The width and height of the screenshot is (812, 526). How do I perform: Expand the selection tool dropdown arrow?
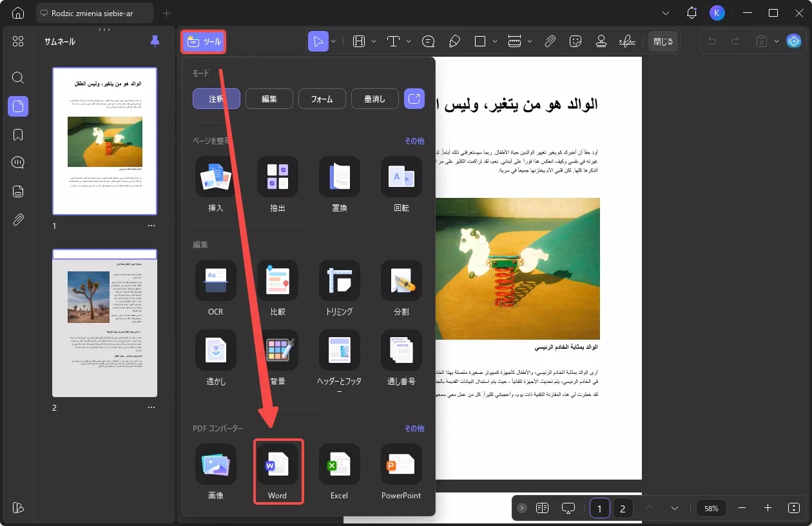334,41
